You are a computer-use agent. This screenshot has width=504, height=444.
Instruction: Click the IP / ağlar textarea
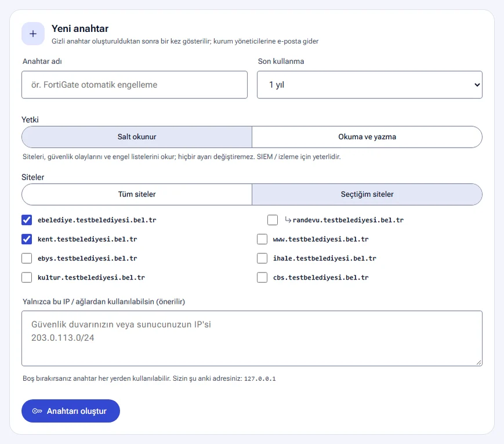[252, 339]
